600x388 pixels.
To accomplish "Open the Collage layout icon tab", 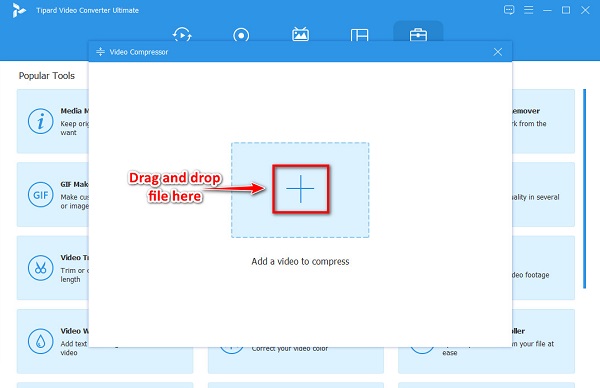I will pos(359,35).
